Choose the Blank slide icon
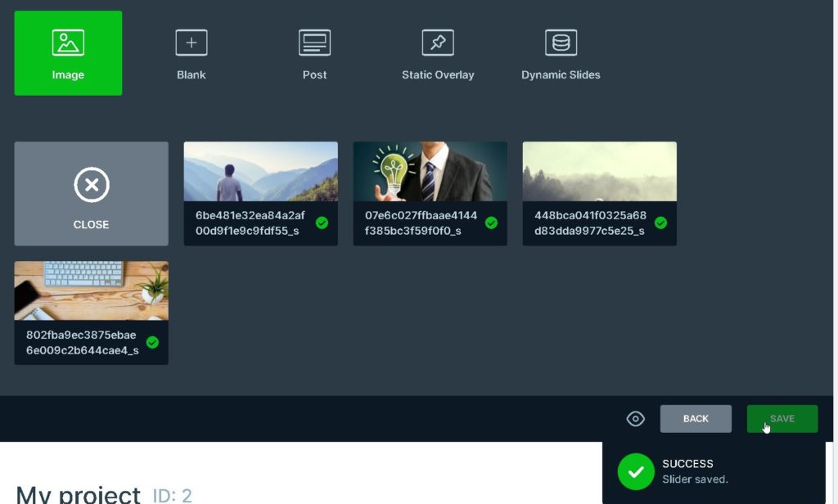Screen dimensions: 838x504 [191, 43]
